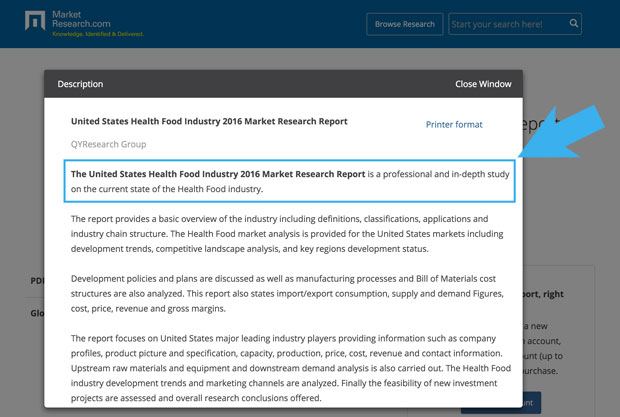Click the highlighted intro paragraph starting 'The United States Health Food'

[289, 181]
